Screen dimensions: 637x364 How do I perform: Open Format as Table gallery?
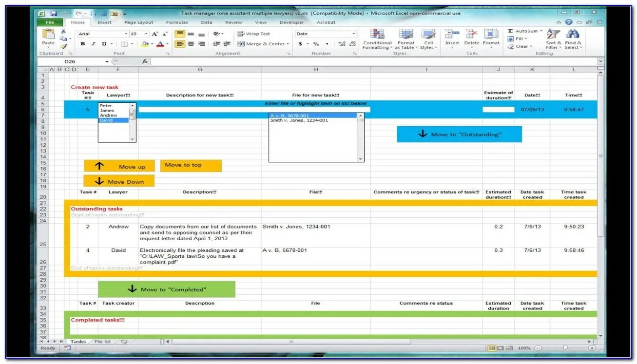click(405, 39)
